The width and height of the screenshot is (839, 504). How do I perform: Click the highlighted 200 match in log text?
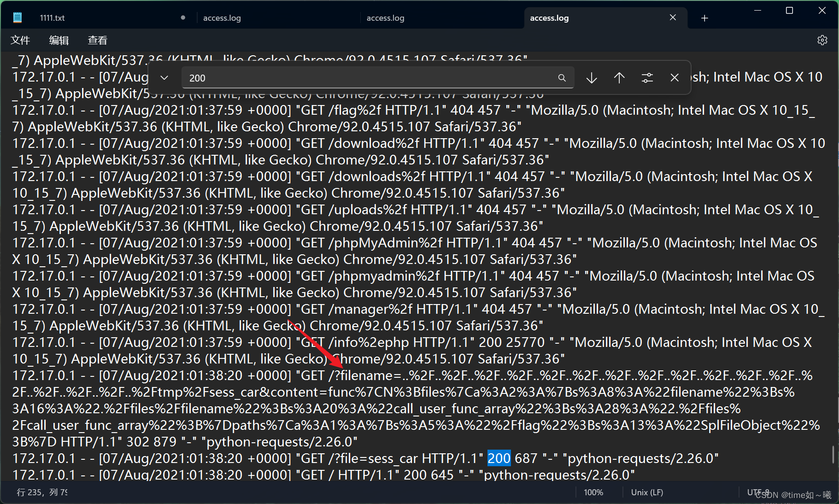(499, 458)
